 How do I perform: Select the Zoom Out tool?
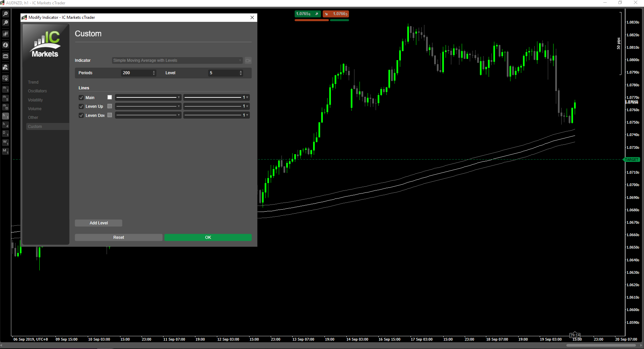click(x=5, y=23)
